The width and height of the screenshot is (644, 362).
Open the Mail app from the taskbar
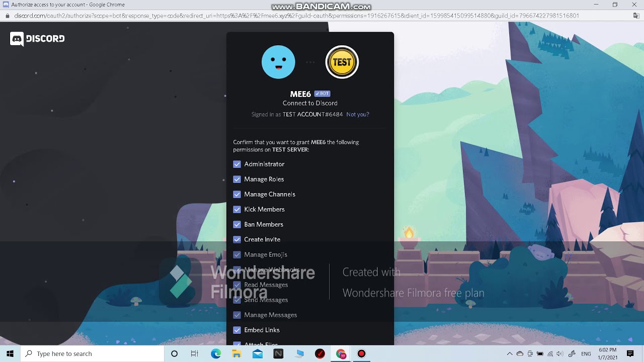[258, 354]
